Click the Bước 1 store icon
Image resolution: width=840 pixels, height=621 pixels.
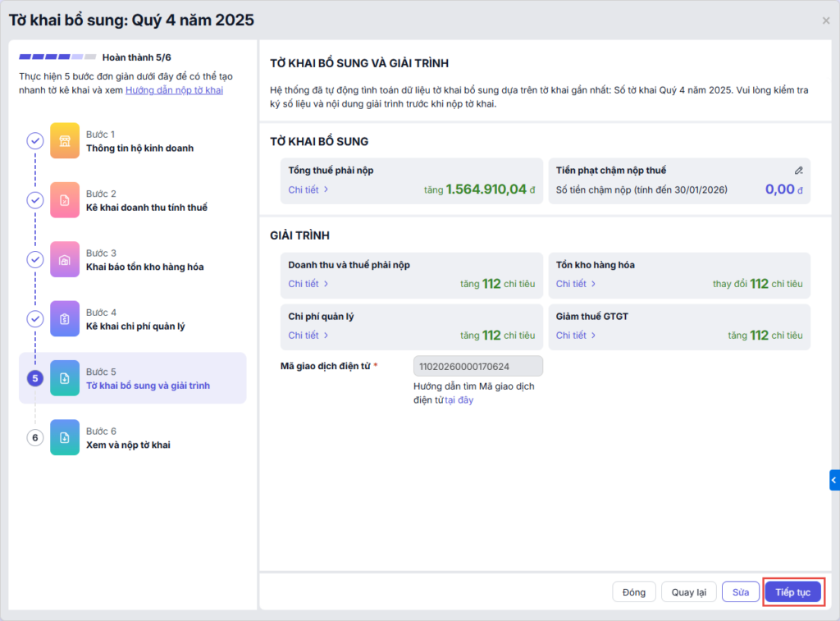[65, 140]
